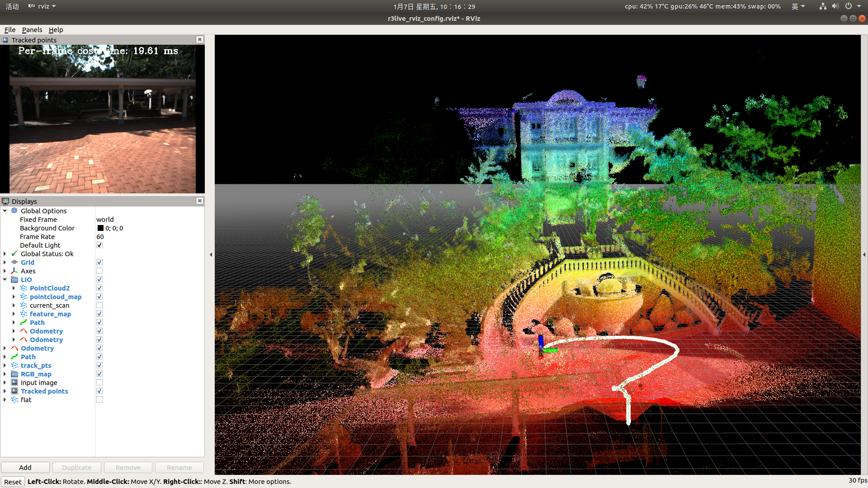Open the Panels menu
This screenshot has width=868, height=488.
pyautogui.click(x=32, y=30)
